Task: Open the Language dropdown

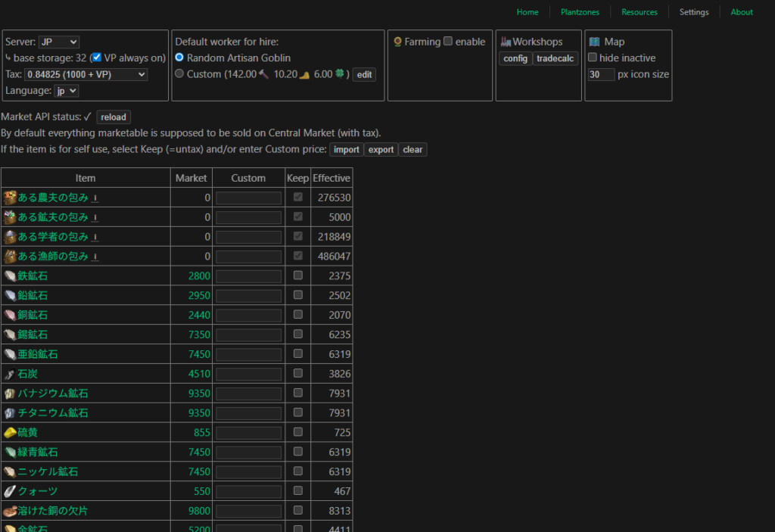Action: click(x=66, y=91)
